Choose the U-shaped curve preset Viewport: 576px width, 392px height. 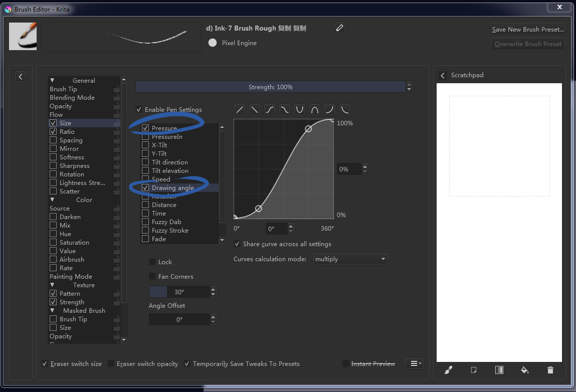point(300,110)
